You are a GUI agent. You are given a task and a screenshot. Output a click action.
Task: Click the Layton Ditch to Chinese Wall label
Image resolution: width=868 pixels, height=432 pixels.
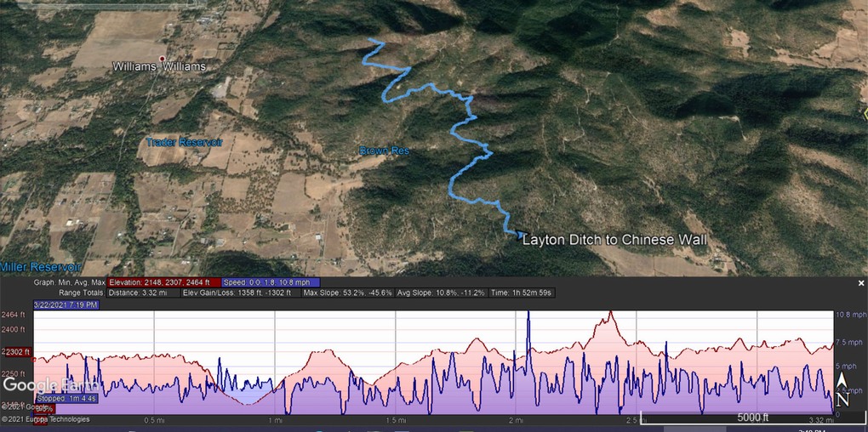[x=614, y=240]
